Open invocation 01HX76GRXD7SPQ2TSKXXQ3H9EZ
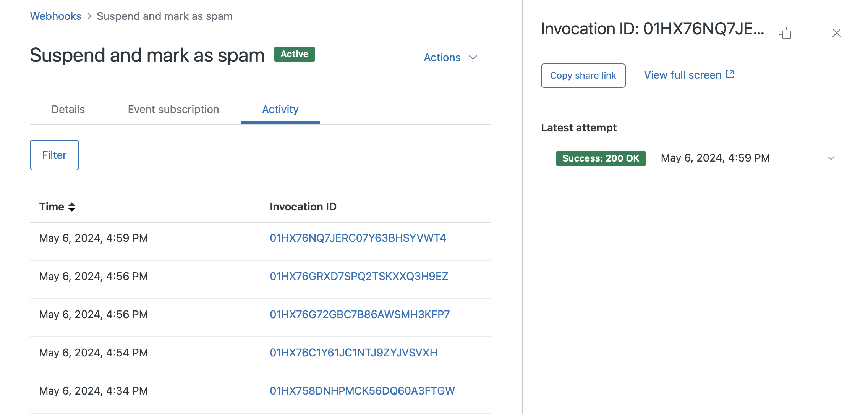 pos(359,276)
